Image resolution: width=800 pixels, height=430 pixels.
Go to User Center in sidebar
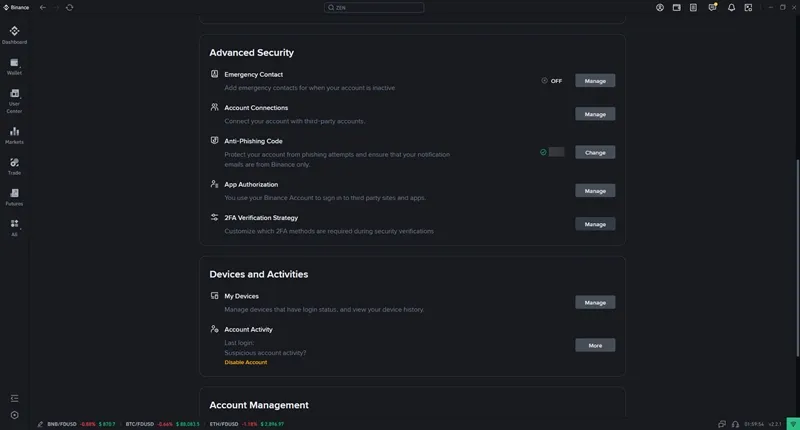pos(14,99)
